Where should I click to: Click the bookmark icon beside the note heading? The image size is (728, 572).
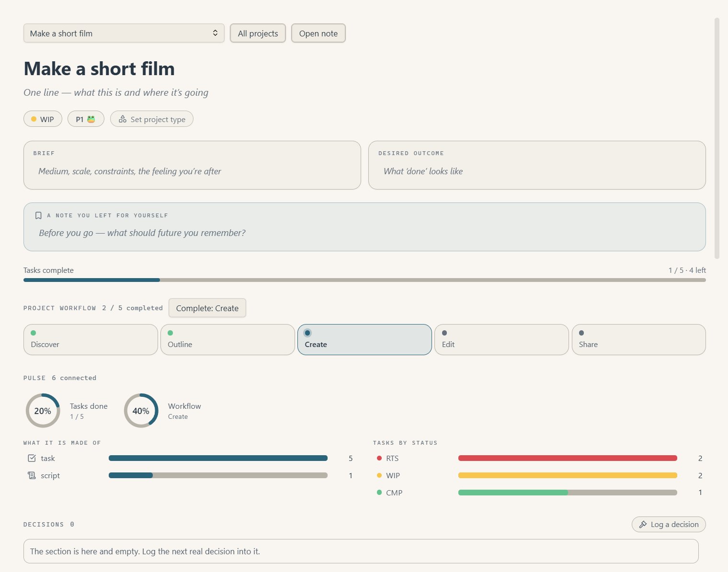point(38,215)
